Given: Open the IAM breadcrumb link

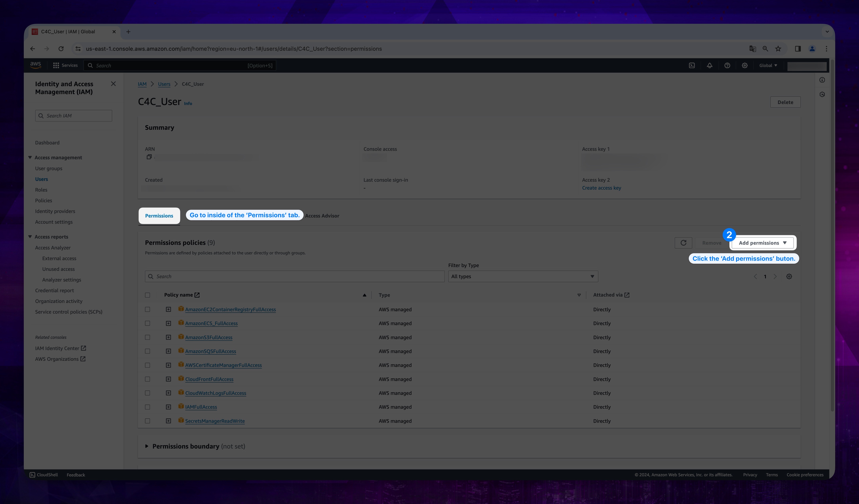Looking at the screenshot, I should 142,84.
